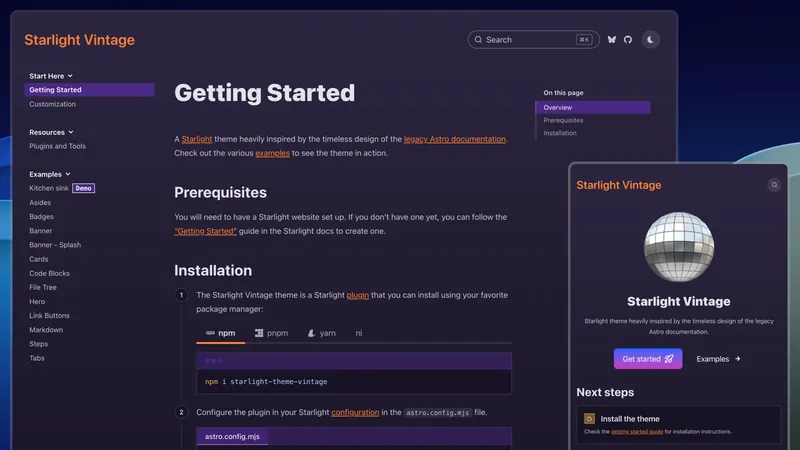Collapse the Start Here sidebar group

pos(51,76)
